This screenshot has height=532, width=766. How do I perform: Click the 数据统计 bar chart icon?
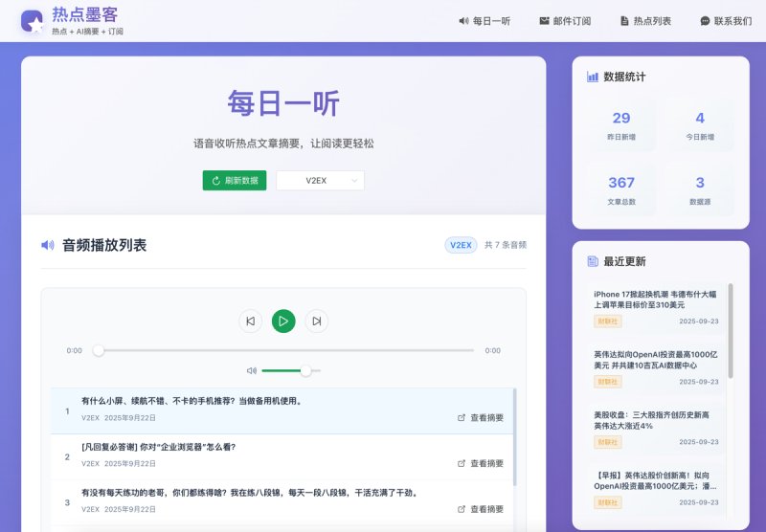[593, 77]
